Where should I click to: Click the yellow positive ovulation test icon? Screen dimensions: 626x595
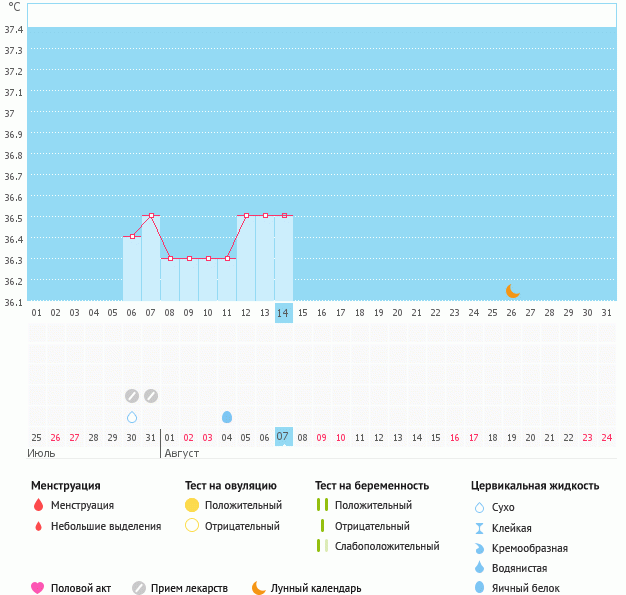tap(192, 505)
